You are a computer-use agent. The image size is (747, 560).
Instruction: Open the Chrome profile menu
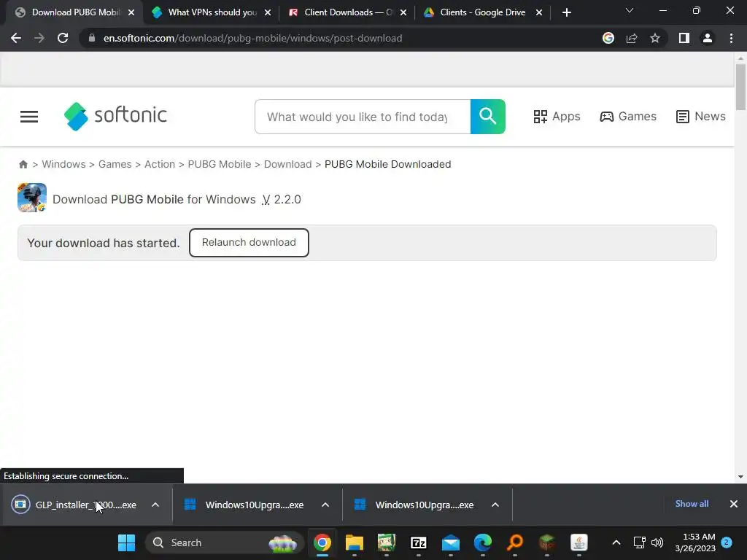tap(708, 38)
